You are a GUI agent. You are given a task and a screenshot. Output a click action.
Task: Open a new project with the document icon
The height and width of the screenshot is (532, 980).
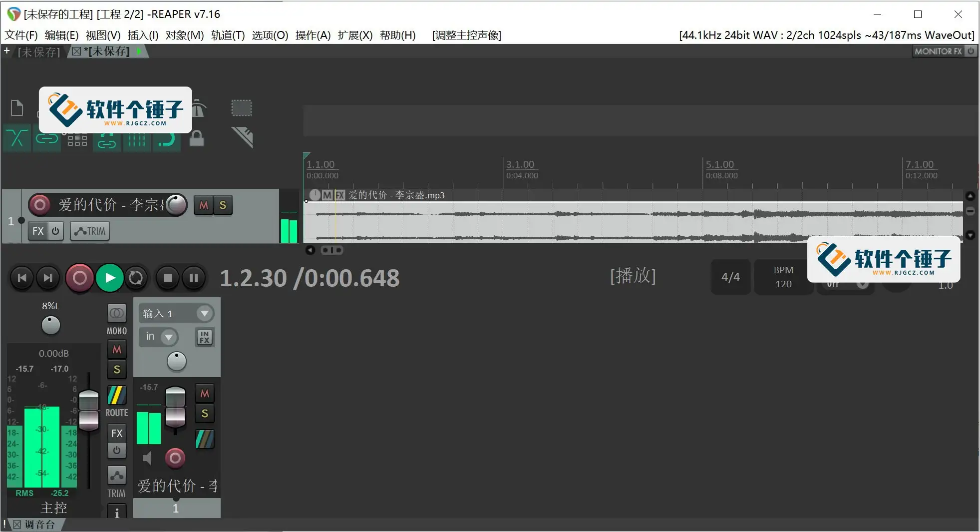(x=16, y=107)
